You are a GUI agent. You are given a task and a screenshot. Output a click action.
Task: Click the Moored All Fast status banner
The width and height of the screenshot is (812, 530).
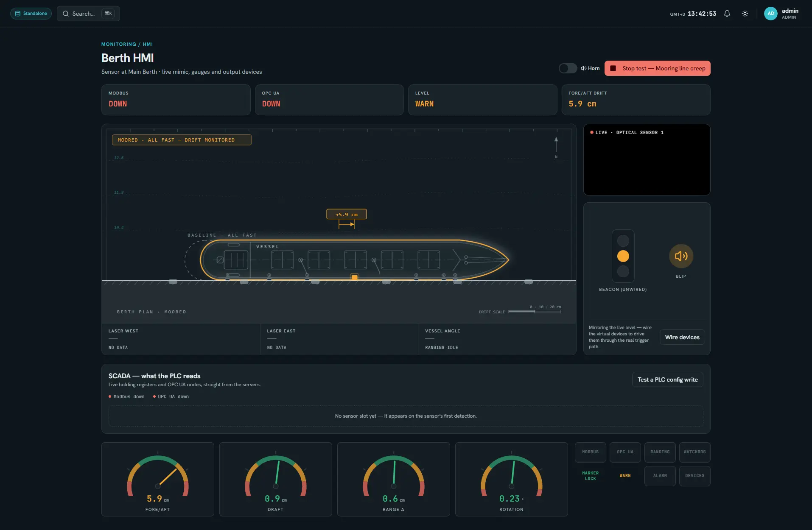182,140
